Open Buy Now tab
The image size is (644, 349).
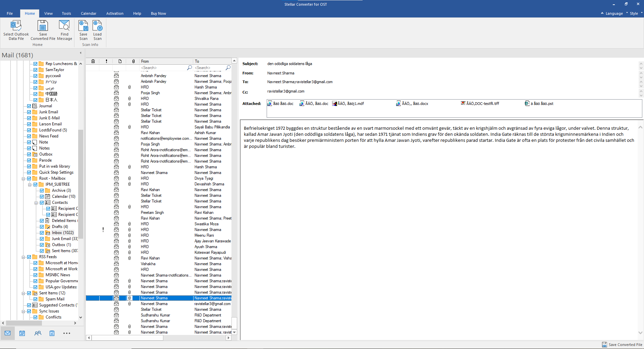(x=158, y=13)
